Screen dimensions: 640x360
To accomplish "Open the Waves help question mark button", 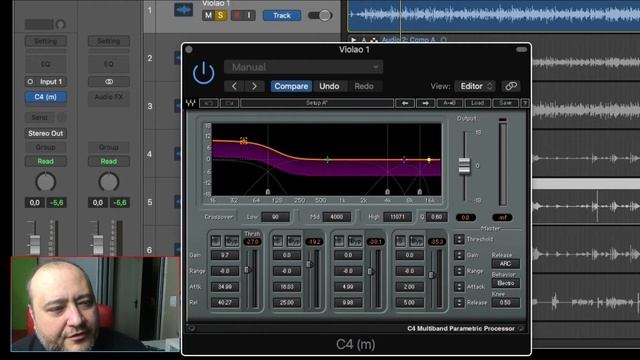I will (x=525, y=103).
